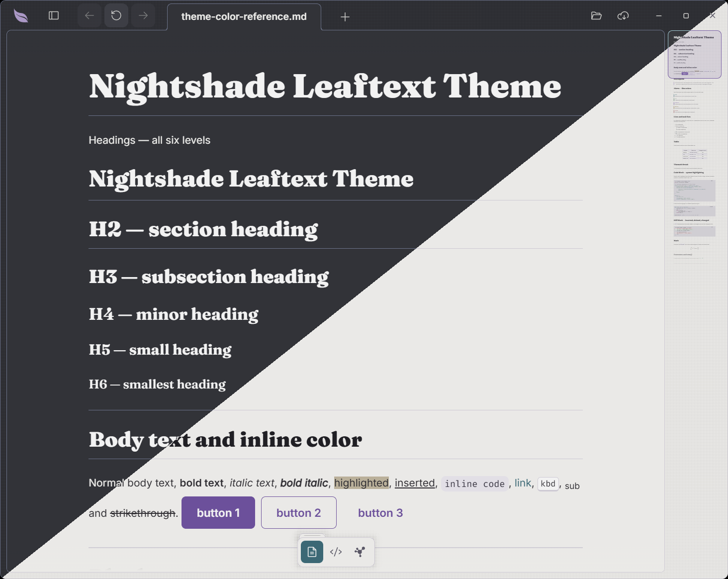728x579 pixels.
Task: Click the "kbd" key label
Action: pyautogui.click(x=548, y=483)
